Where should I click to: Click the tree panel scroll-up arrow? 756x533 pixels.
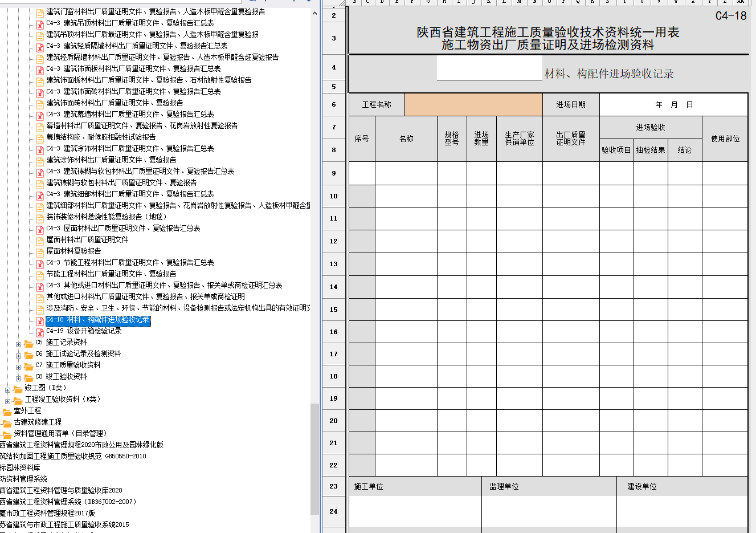(314, 13)
